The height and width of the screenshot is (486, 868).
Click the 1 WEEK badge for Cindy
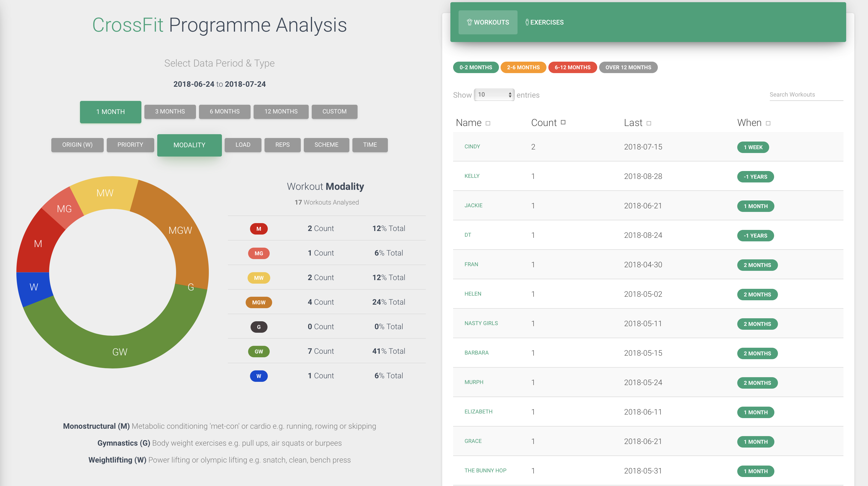point(753,148)
